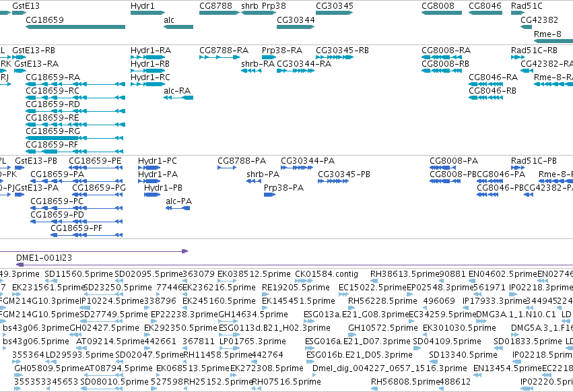Select the Rad51C gene label
This screenshot has height=392, width=573.
(x=527, y=6)
